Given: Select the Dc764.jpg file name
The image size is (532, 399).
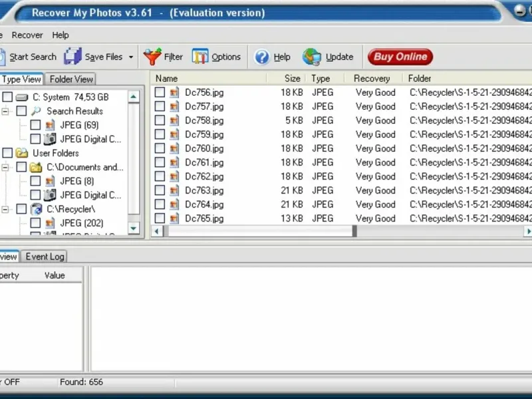Looking at the screenshot, I should point(204,205).
